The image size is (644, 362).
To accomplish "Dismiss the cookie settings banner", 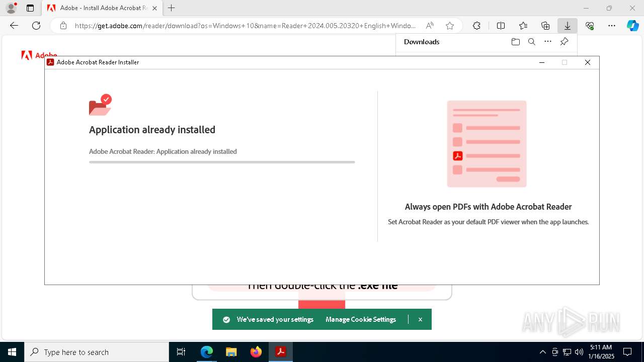I will click(420, 319).
